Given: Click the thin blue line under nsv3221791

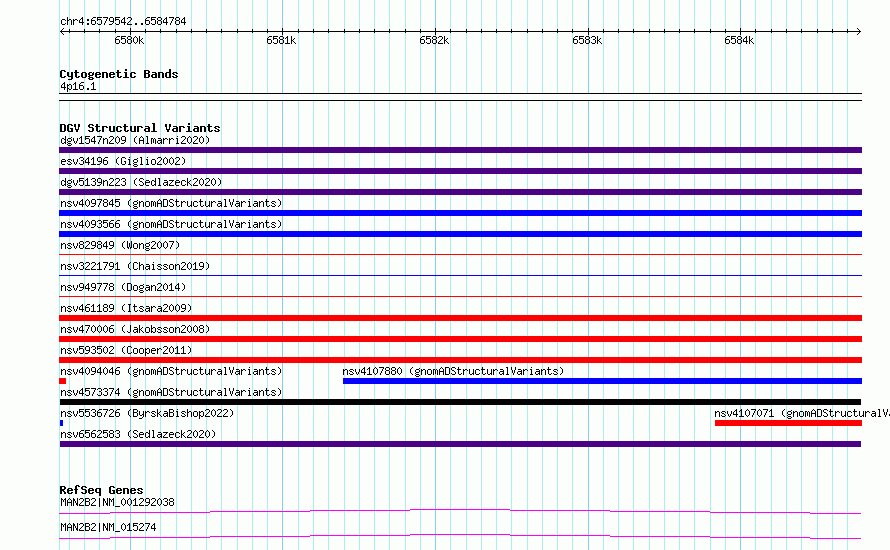Looking at the screenshot, I should (460, 276).
